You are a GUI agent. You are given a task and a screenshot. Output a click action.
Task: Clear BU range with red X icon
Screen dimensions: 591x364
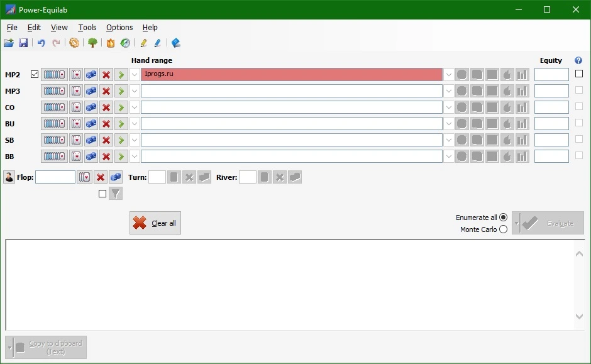(x=106, y=124)
